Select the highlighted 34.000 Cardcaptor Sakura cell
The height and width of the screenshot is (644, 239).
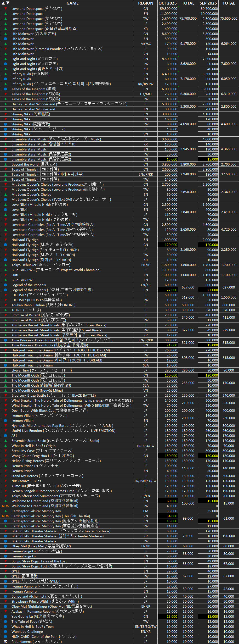[x=168, y=516]
